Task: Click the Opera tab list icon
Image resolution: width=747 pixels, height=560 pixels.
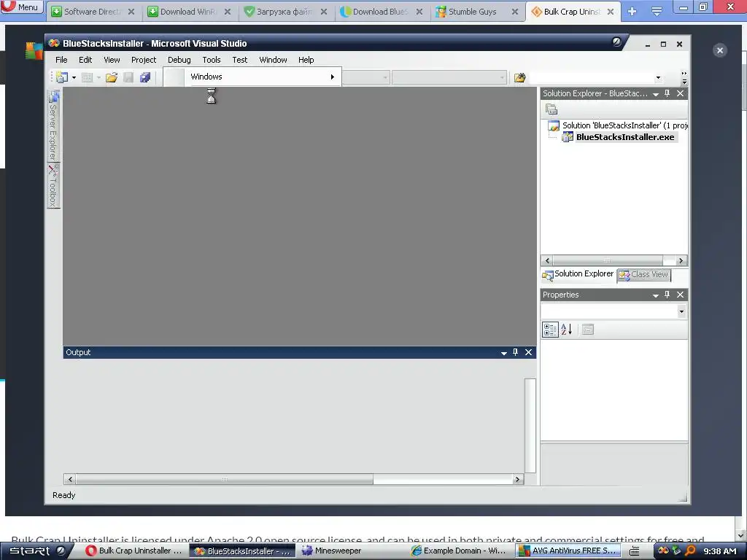Action: tap(657, 12)
